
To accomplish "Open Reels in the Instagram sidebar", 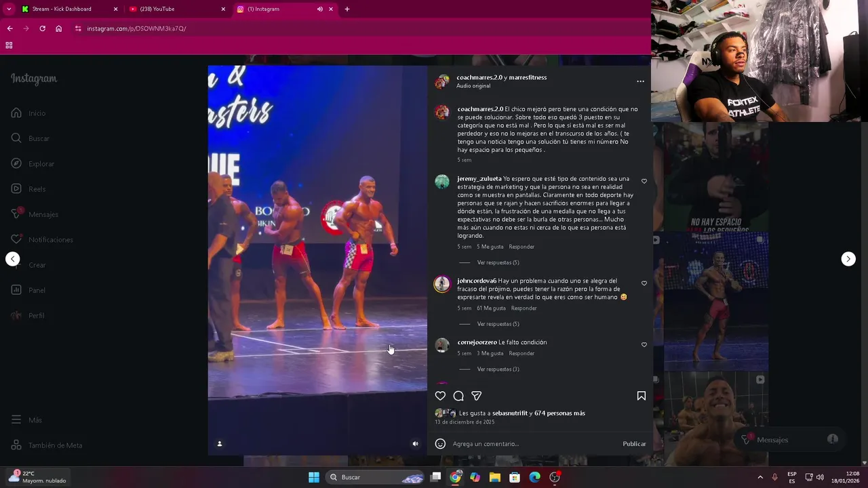I will click(x=28, y=189).
